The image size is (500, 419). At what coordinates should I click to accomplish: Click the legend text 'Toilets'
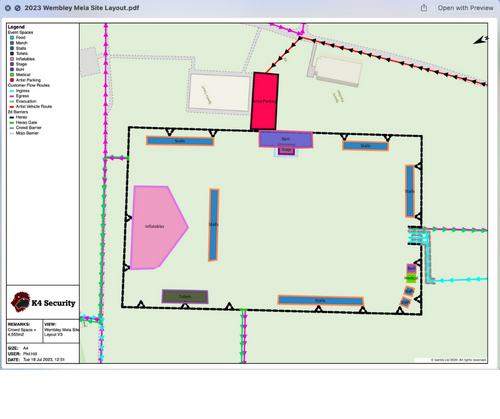(22, 54)
